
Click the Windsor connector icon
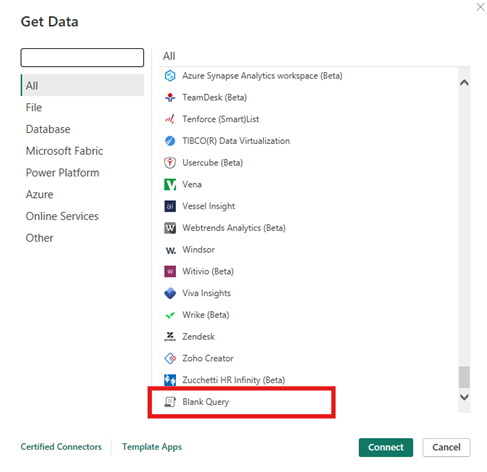click(170, 250)
